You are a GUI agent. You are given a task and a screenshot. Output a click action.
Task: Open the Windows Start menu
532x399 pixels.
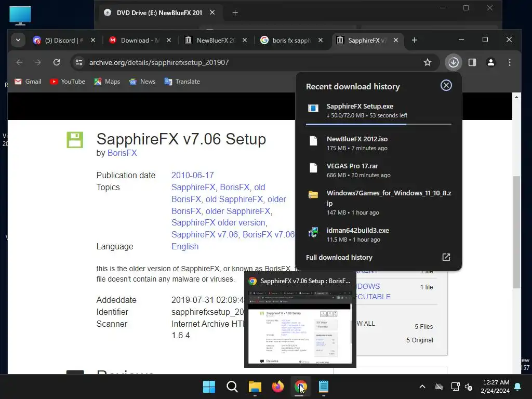coord(209,387)
